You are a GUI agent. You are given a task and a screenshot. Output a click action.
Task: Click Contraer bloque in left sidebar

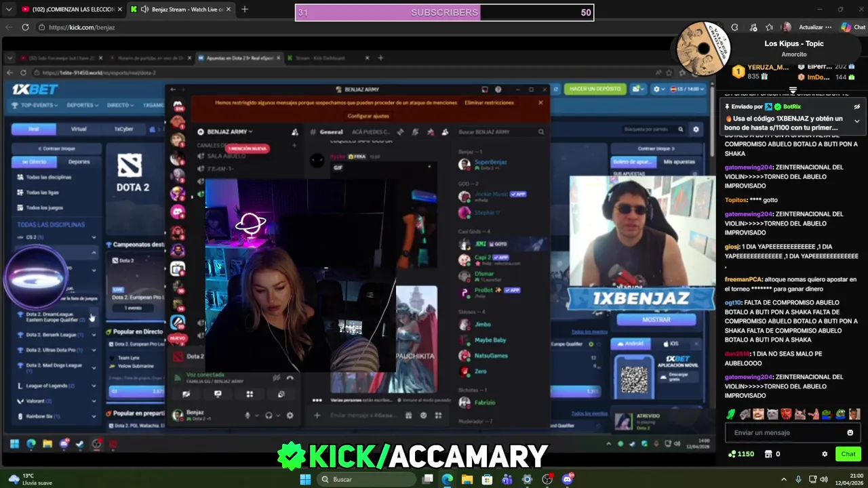(57, 148)
